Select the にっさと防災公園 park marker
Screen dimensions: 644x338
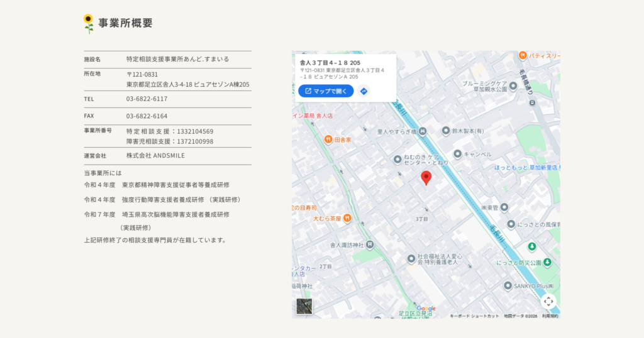(x=547, y=262)
